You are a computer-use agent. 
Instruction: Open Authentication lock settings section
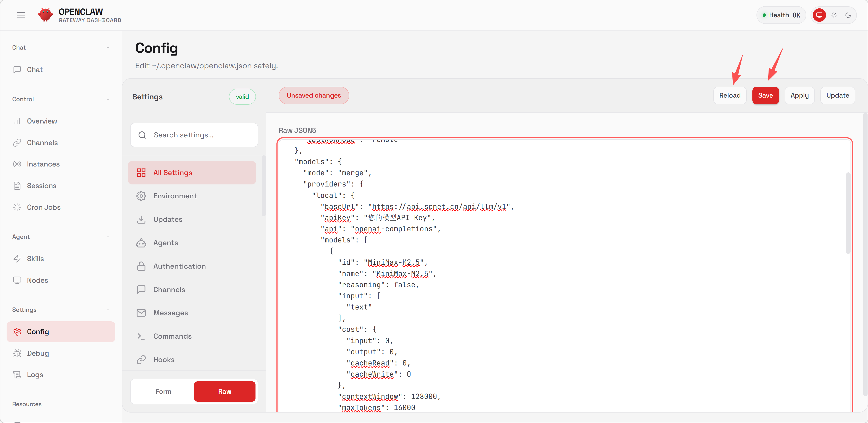[x=179, y=266]
